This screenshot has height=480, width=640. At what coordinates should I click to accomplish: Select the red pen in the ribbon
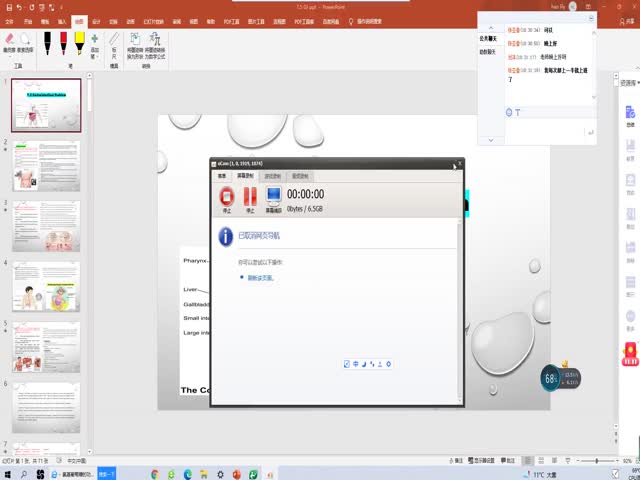point(63,41)
